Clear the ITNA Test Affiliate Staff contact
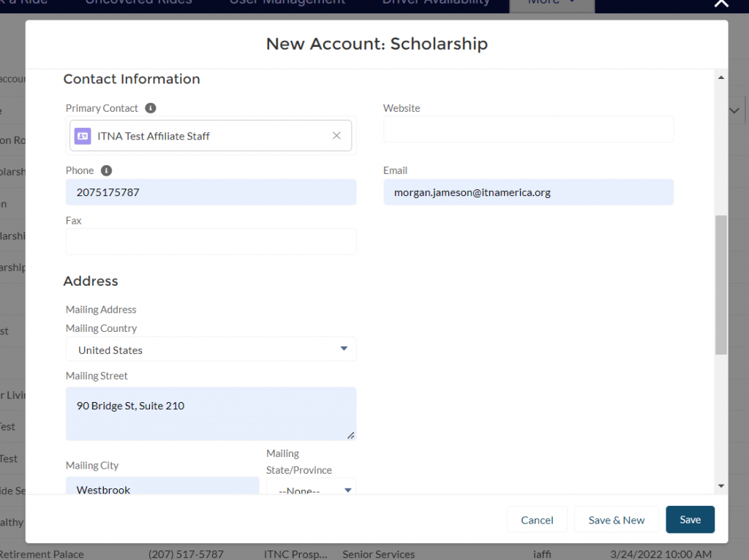Viewport: 749px width, 560px height. (336, 136)
